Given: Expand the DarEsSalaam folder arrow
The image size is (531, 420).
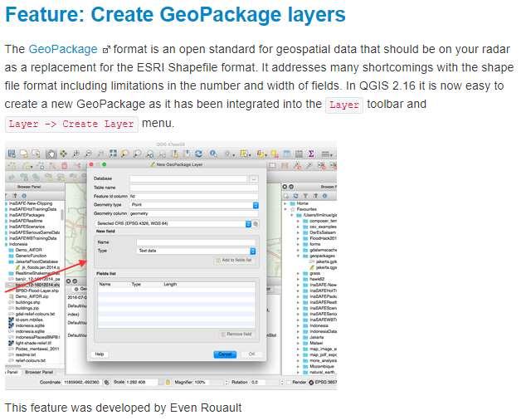Looking at the screenshot, I should click(299, 232).
